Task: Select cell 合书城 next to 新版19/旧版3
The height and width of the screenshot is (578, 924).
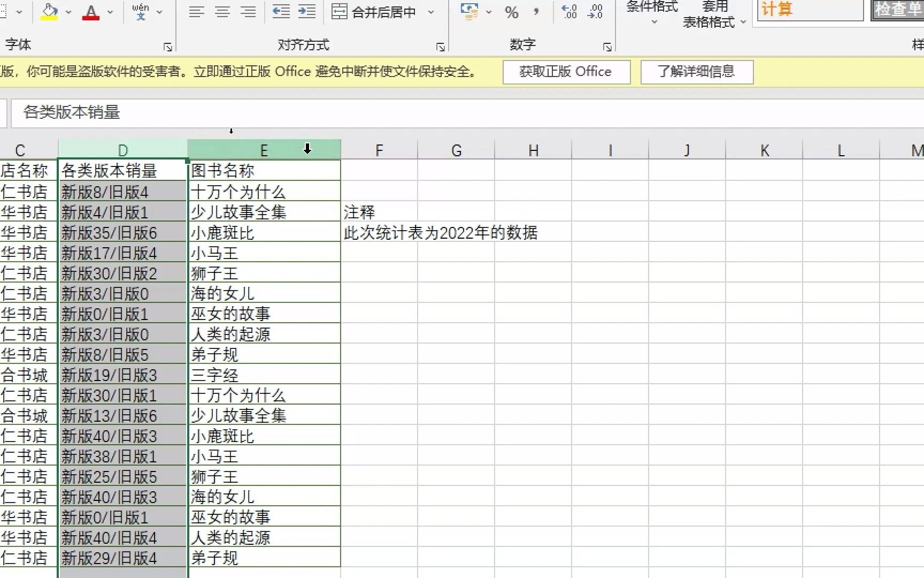Action: point(28,375)
